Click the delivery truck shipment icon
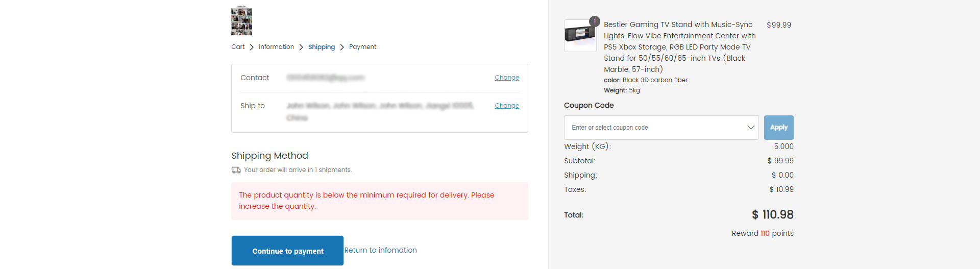The height and width of the screenshot is (269, 980). pyautogui.click(x=236, y=170)
